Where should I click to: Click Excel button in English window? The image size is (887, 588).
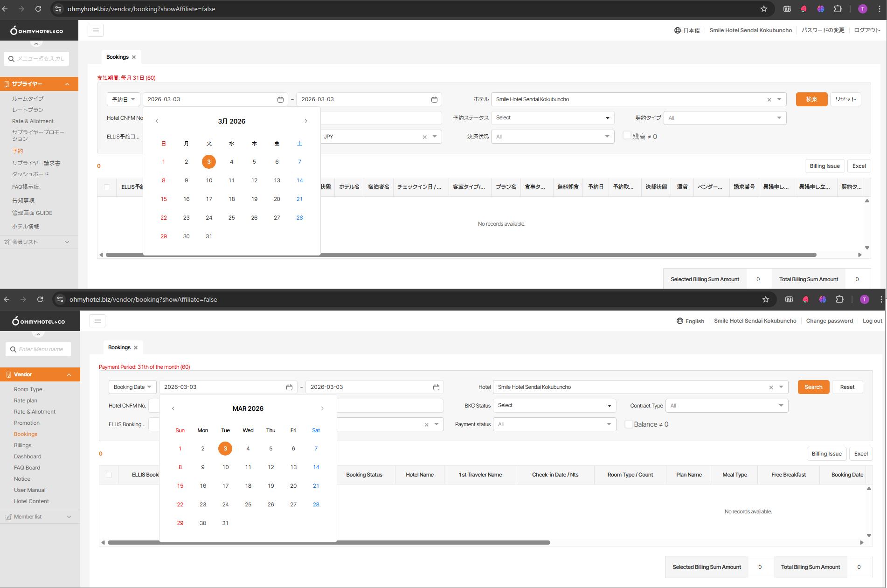(861, 454)
